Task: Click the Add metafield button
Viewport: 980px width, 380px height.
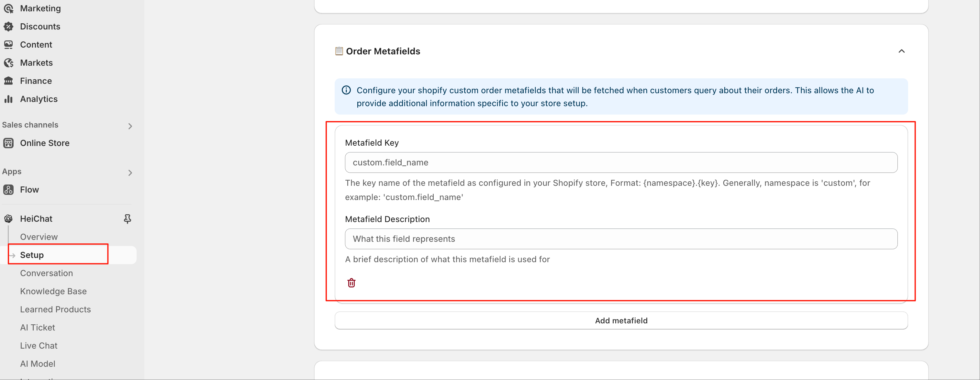Action: click(621, 321)
